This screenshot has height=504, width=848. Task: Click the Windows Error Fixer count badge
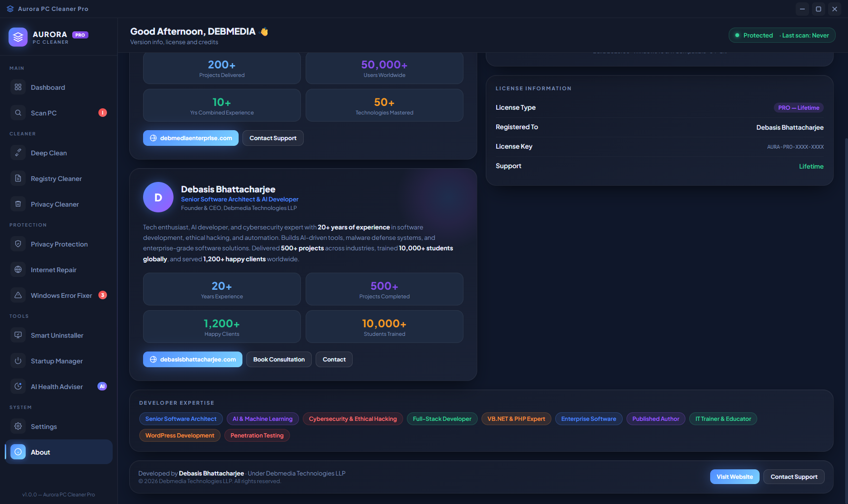[x=103, y=295]
